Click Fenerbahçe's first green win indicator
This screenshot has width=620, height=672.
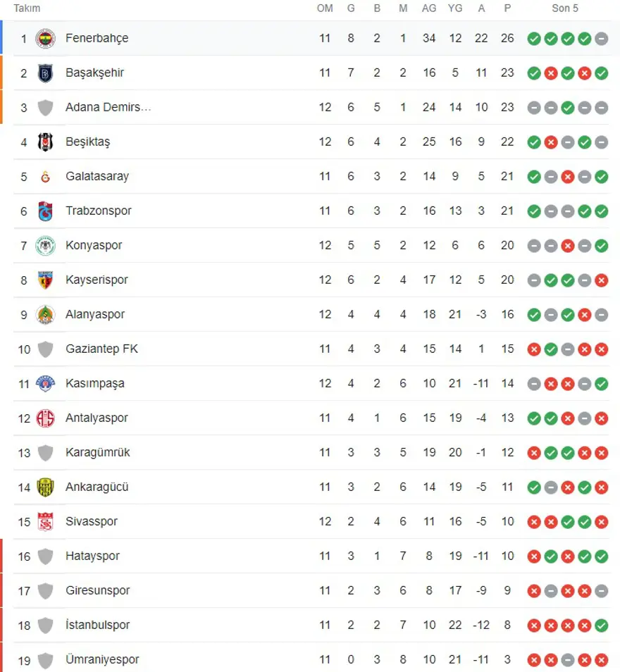534,39
